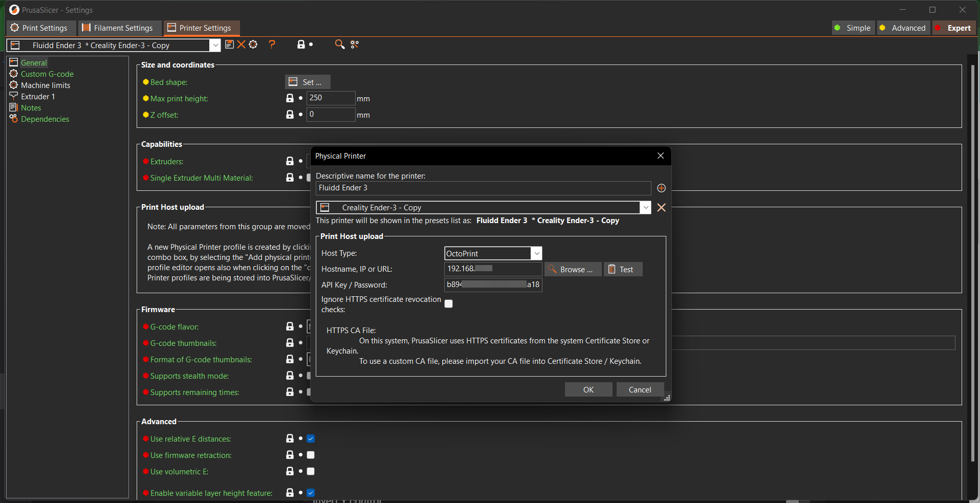
Task: Save current printer preset icon
Action: click(229, 45)
